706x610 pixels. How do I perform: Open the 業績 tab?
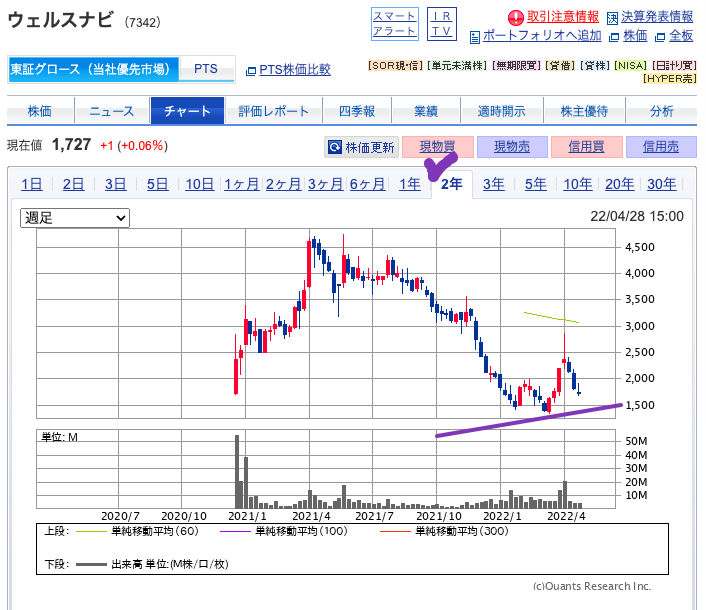tap(426, 111)
